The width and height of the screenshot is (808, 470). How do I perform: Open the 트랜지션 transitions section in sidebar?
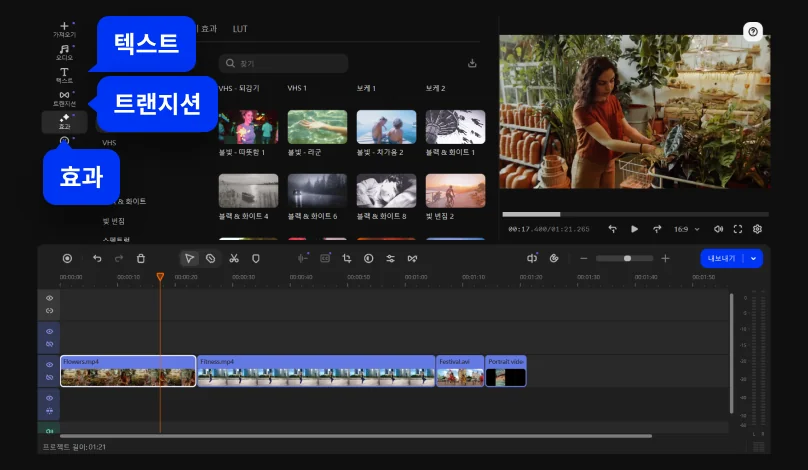pyautogui.click(x=64, y=98)
